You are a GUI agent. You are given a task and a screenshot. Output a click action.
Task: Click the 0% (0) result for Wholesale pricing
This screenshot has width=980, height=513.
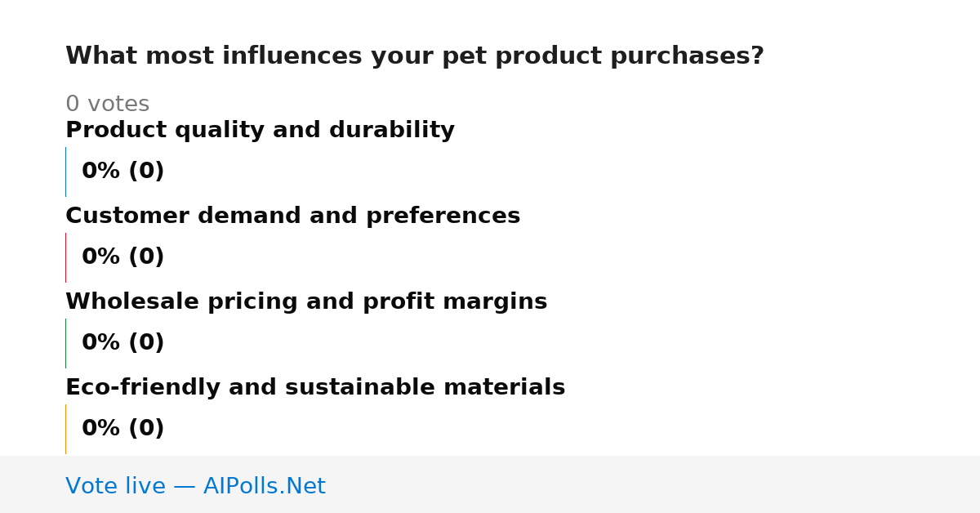(122, 343)
